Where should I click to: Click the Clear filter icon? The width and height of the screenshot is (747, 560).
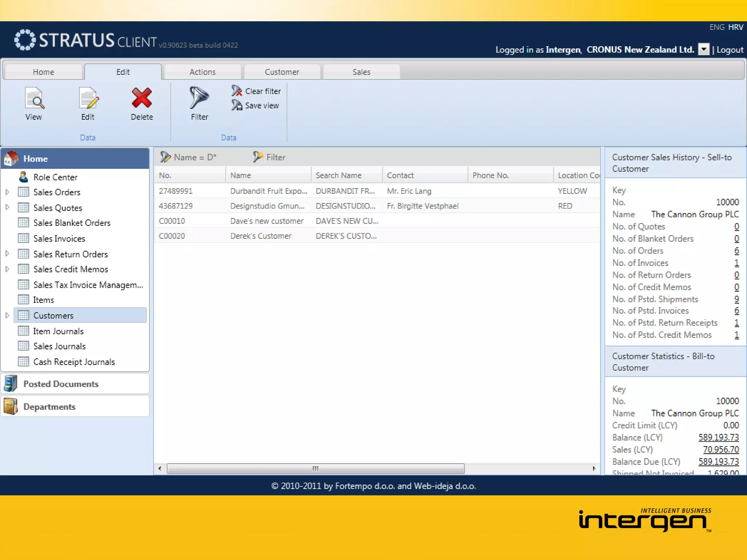237,91
